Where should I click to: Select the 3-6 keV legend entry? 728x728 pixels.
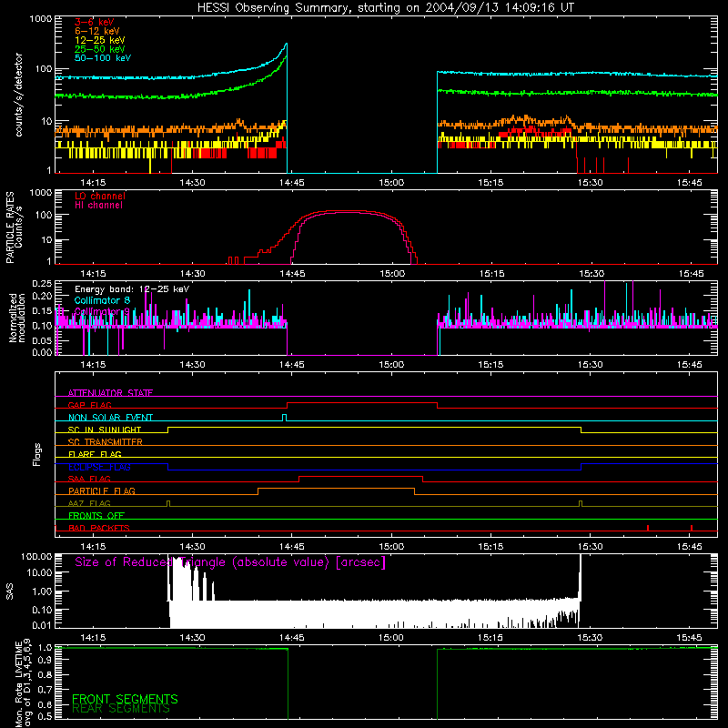tap(95, 22)
